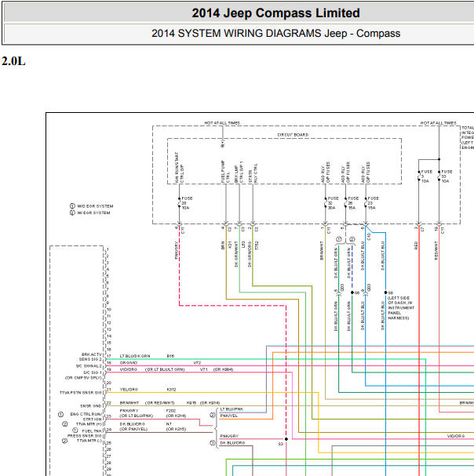Select 'LT BLU/PNK' label at the brace
This screenshot has height=476, width=474.
[x=232, y=409]
